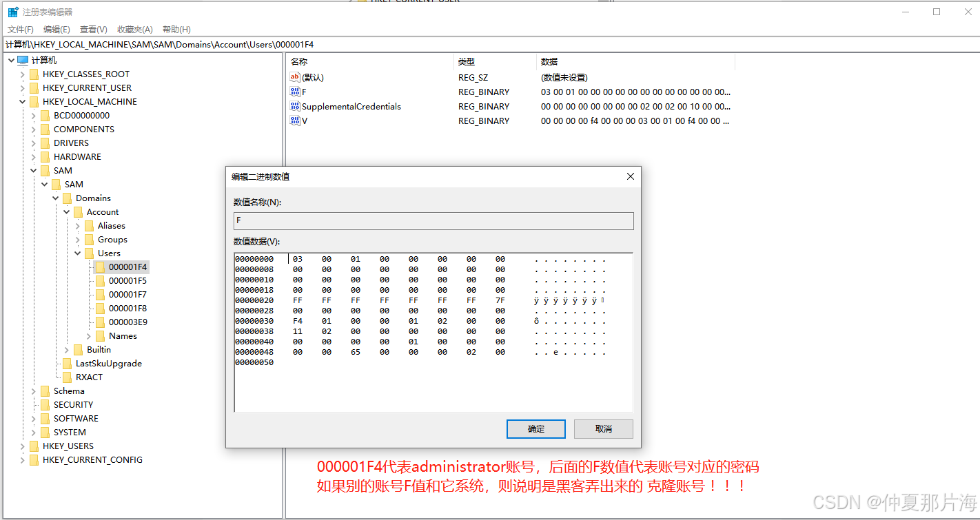Cancel the binary edit with 取消

click(x=604, y=428)
